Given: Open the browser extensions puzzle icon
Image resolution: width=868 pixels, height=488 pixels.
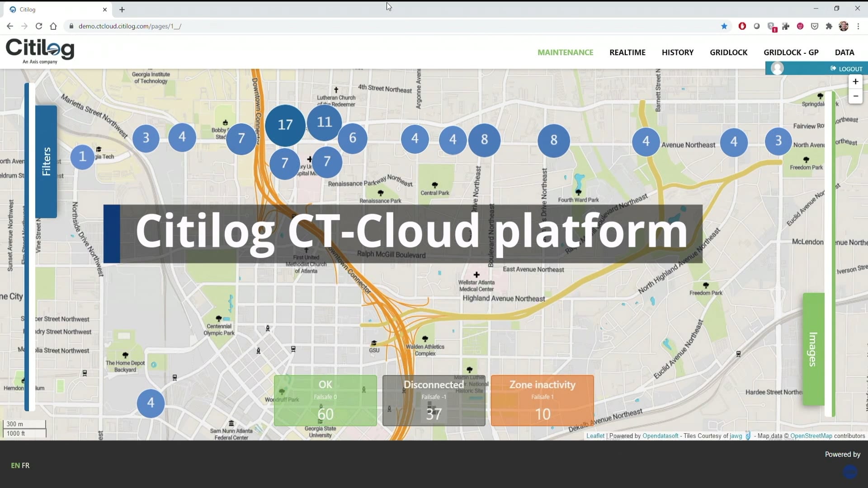Looking at the screenshot, I should point(829,26).
